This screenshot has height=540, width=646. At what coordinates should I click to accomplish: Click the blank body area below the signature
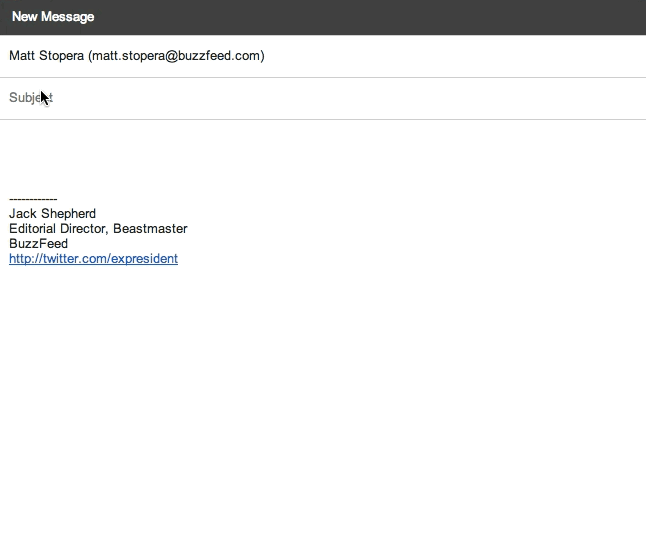click(x=323, y=400)
